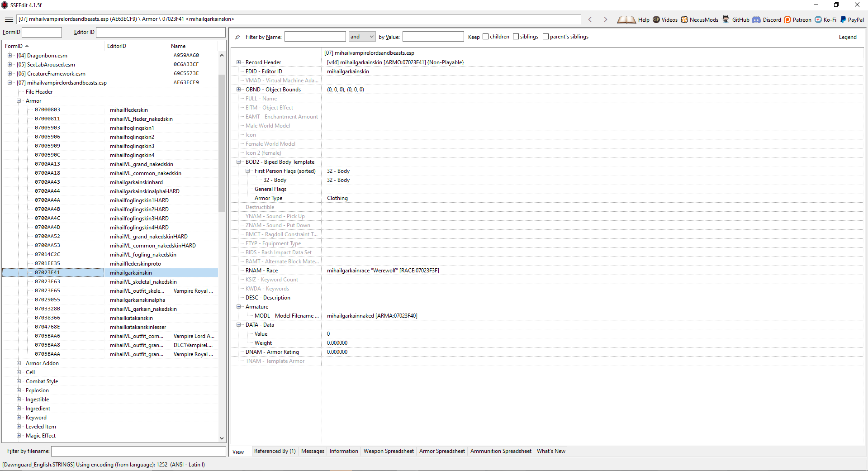Enable the parent's siblings checkbox

(546, 36)
